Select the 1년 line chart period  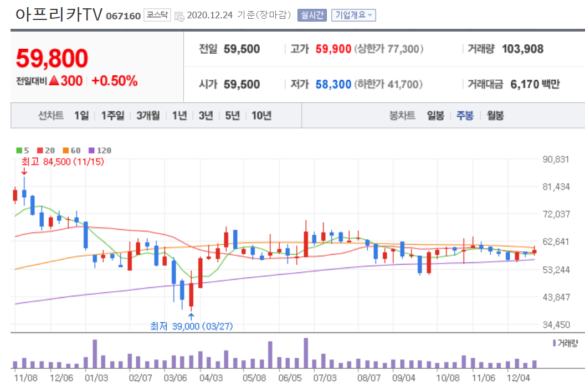(x=179, y=116)
